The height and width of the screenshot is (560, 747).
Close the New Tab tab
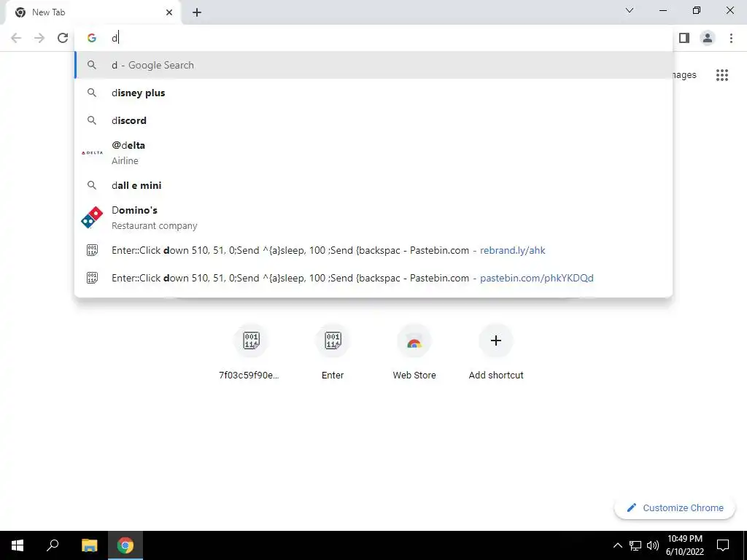pyautogui.click(x=169, y=12)
